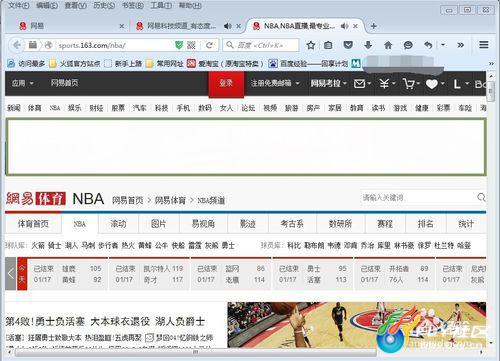Open the 编辑(E) menu
This screenshot has width=500, height=361.
tap(47, 6)
